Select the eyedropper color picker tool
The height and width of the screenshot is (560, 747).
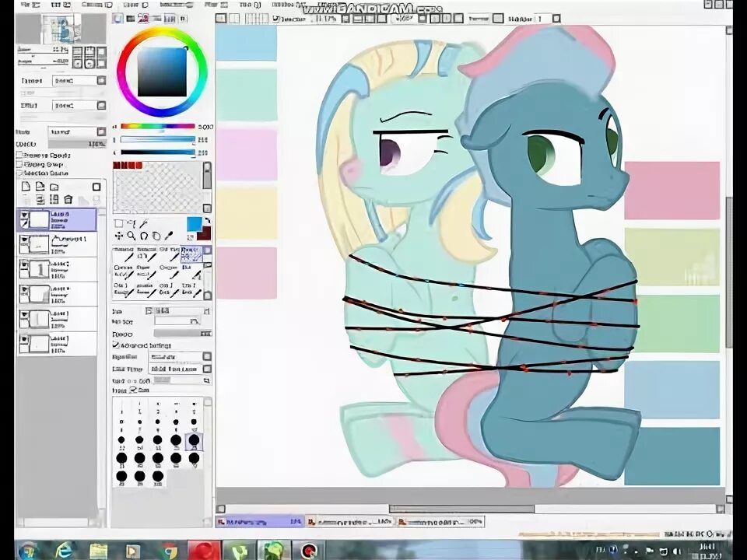click(168, 236)
